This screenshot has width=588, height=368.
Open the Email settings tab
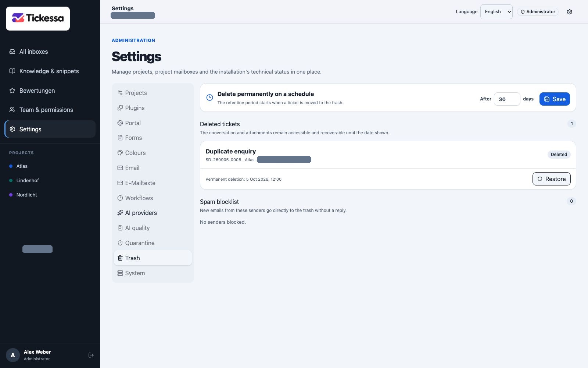point(153,168)
